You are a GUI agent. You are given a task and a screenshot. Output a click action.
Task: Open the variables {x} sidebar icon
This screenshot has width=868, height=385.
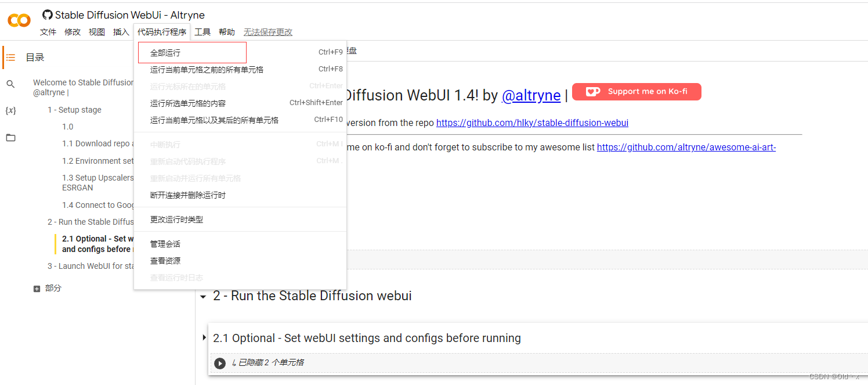[10, 110]
